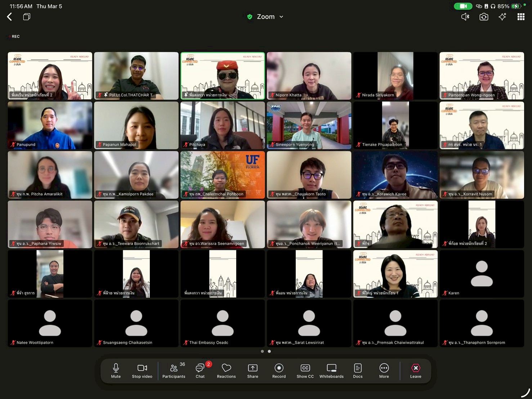Stop video using the camera button
The image size is (532, 399).
[142, 371]
